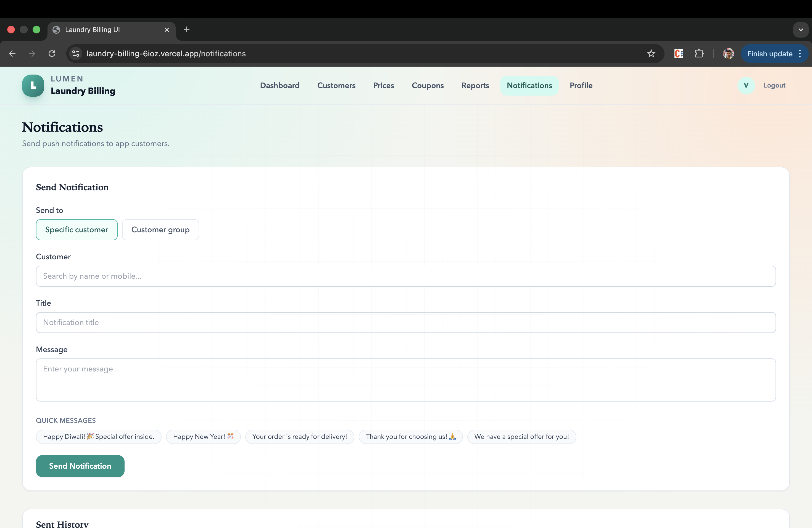The height and width of the screenshot is (528, 812).
Task: Open a new browser tab
Action: tap(186, 30)
